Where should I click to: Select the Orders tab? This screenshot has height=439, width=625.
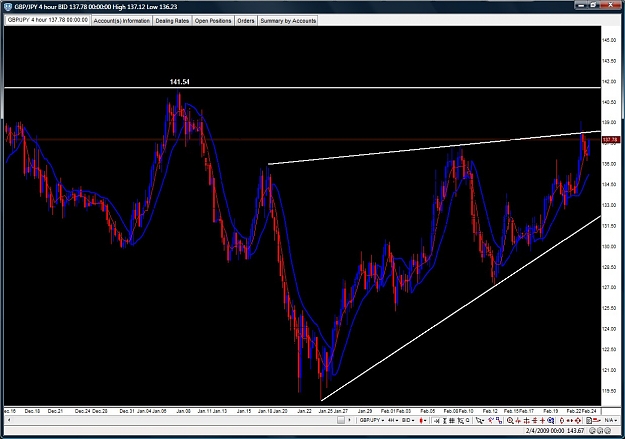click(246, 21)
